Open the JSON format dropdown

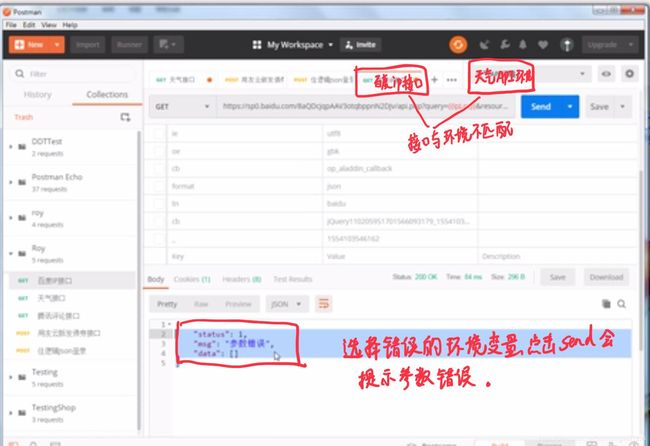point(286,304)
